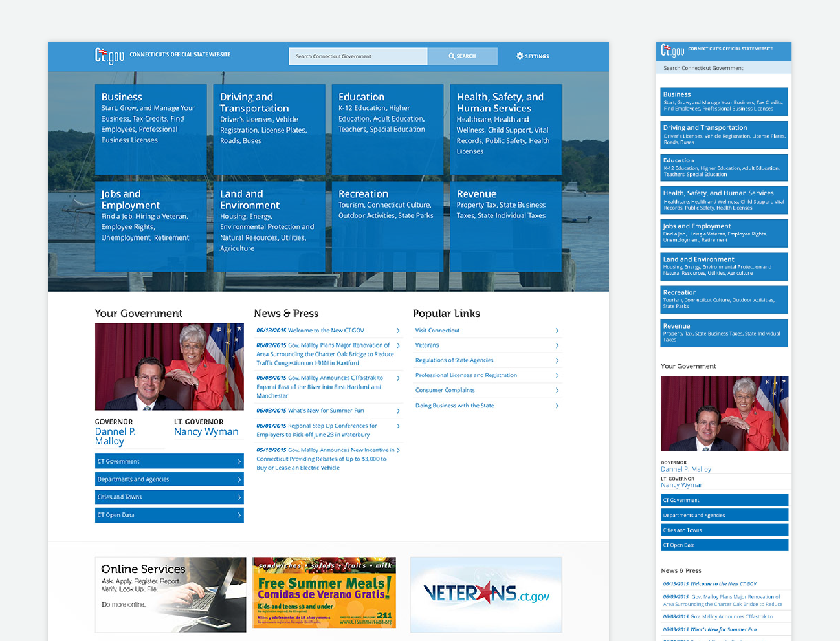Screen dimensions: 840x641
Task: Open the Business category tile
Action: pyautogui.click(x=151, y=129)
